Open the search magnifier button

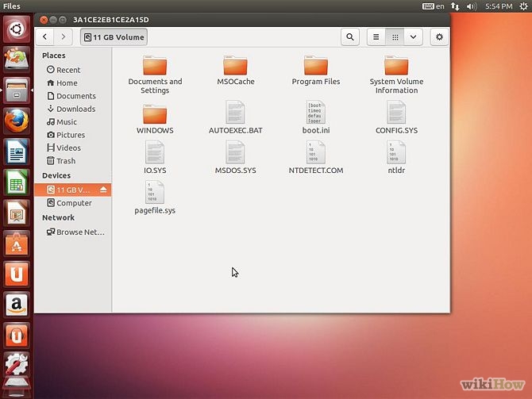tap(350, 37)
